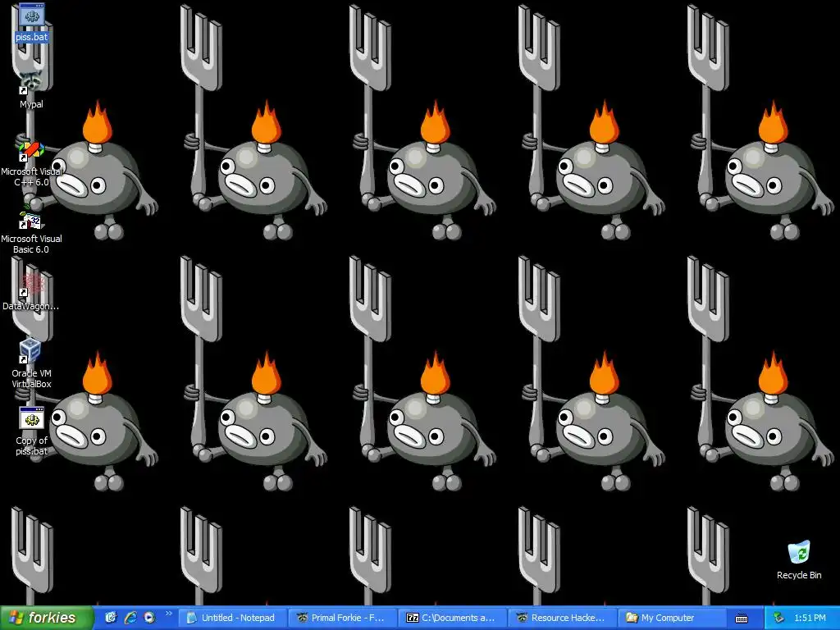Click the Safely Remove Hardware tray icon
Image resolution: width=840 pixels, height=630 pixels.
tap(779, 618)
